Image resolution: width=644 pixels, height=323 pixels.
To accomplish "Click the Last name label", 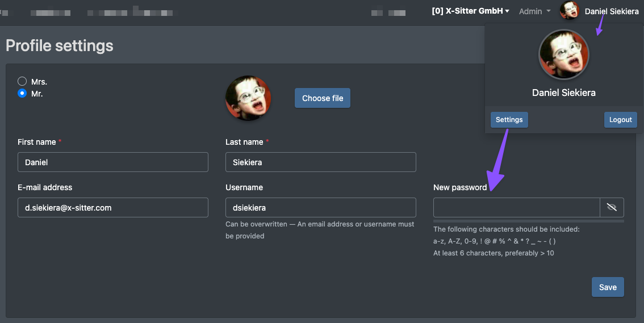I will [244, 142].
